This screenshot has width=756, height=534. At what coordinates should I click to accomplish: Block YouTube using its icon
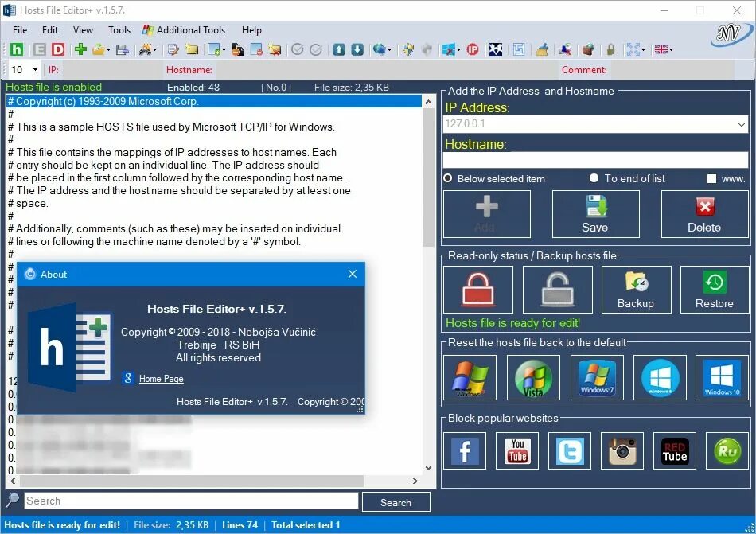517,450
